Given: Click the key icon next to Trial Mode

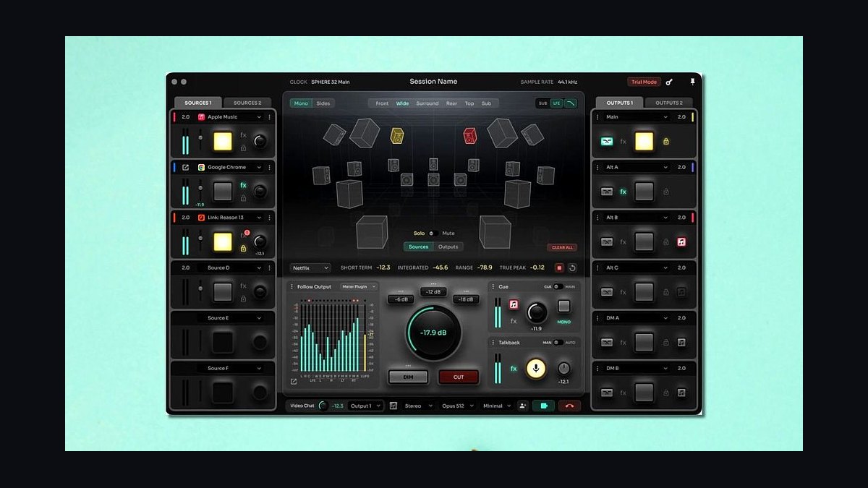Looking at the screenshot, I should (669, 82).
